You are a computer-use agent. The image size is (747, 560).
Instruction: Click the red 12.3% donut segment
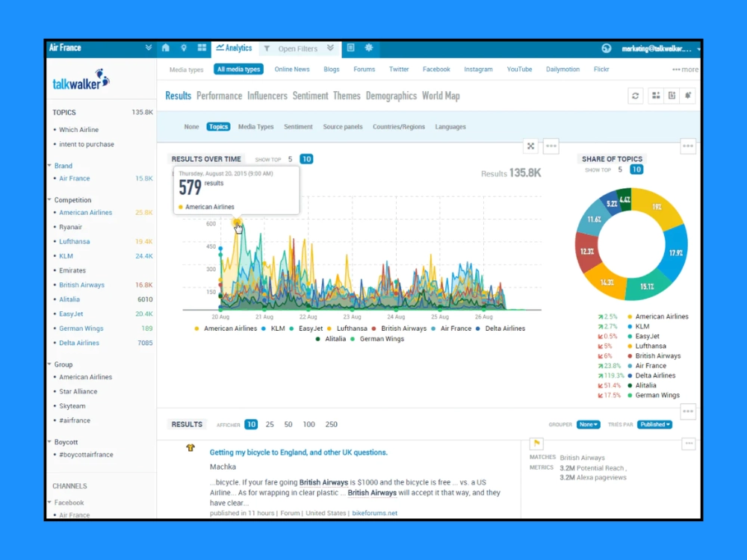[x=587, y=251]
